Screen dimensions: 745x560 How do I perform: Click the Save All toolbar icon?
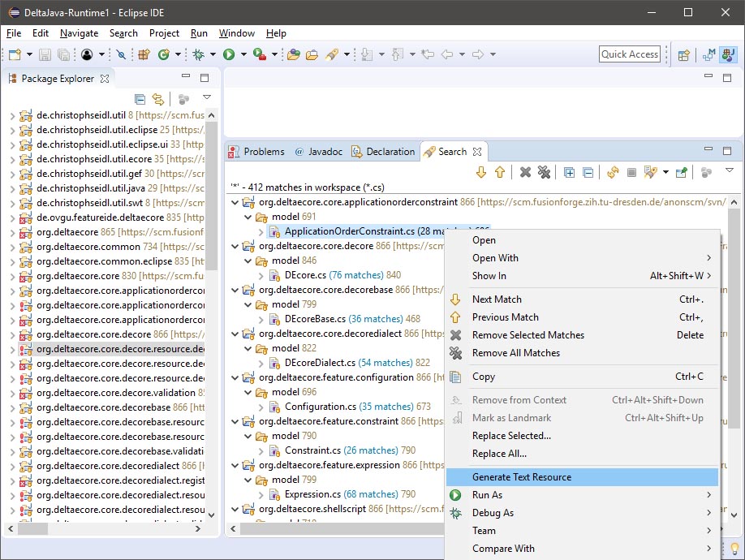63,54
